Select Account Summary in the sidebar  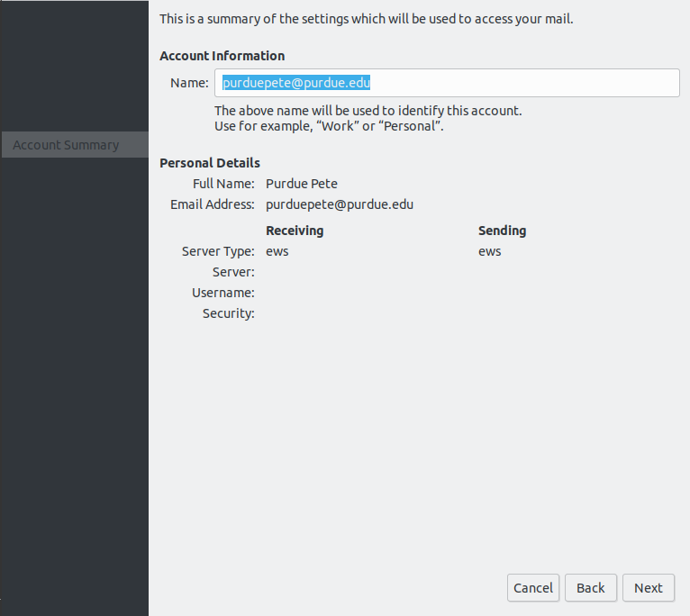tap(75, 145)
